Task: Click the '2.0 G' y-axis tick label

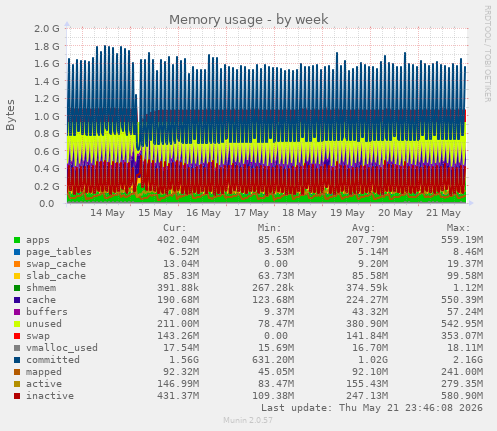Action: pyautogui.click(x=47, y=29)
